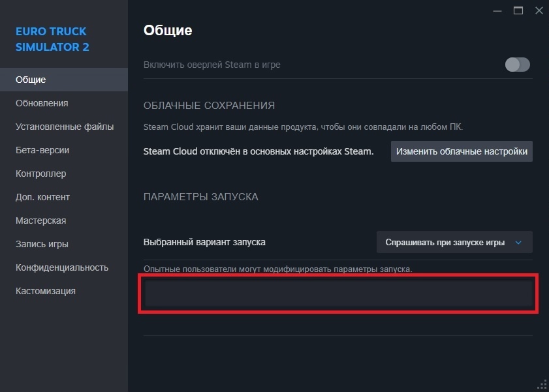549x392 pixels.
Task: Click the 'Euro Truck Simulator 2' game title
Action: pos(52,39)
